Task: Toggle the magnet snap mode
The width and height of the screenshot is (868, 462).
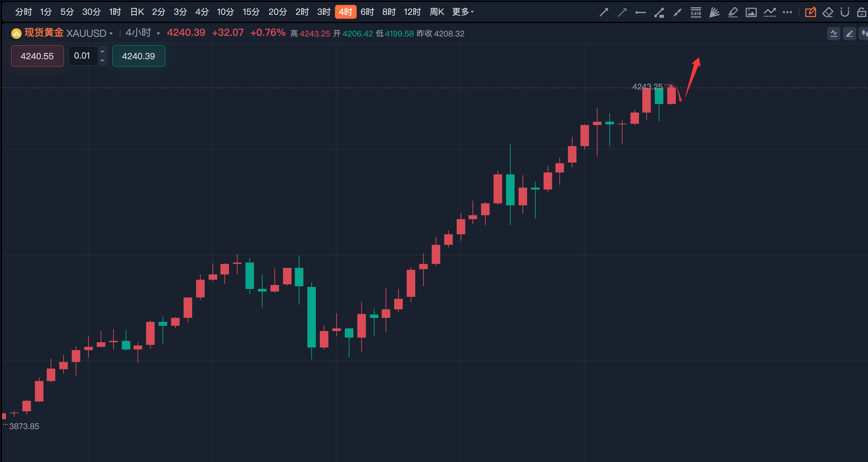Action: (x=845, y=13)
